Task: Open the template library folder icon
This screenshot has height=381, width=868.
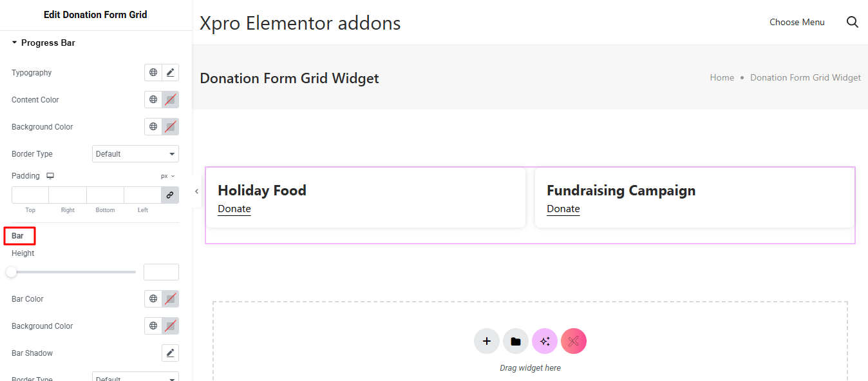Action: [516, 341]
